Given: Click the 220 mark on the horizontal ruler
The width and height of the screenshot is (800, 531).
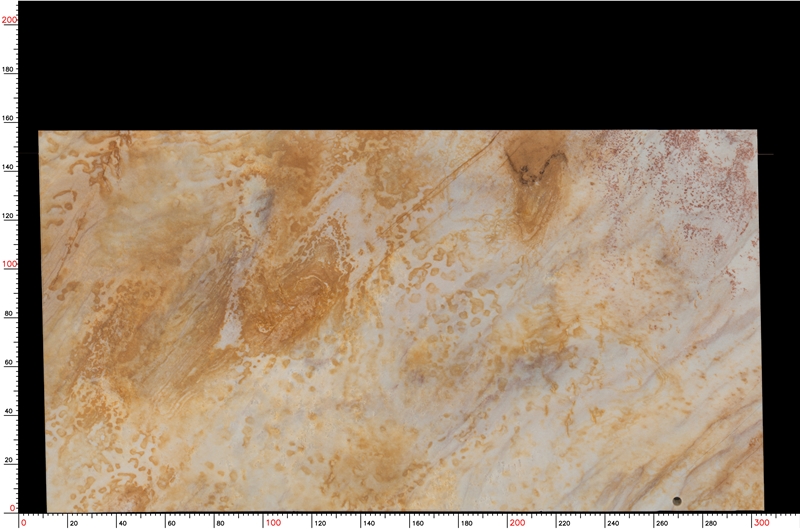Looking at the screenshot, I should tap(564, 523).
